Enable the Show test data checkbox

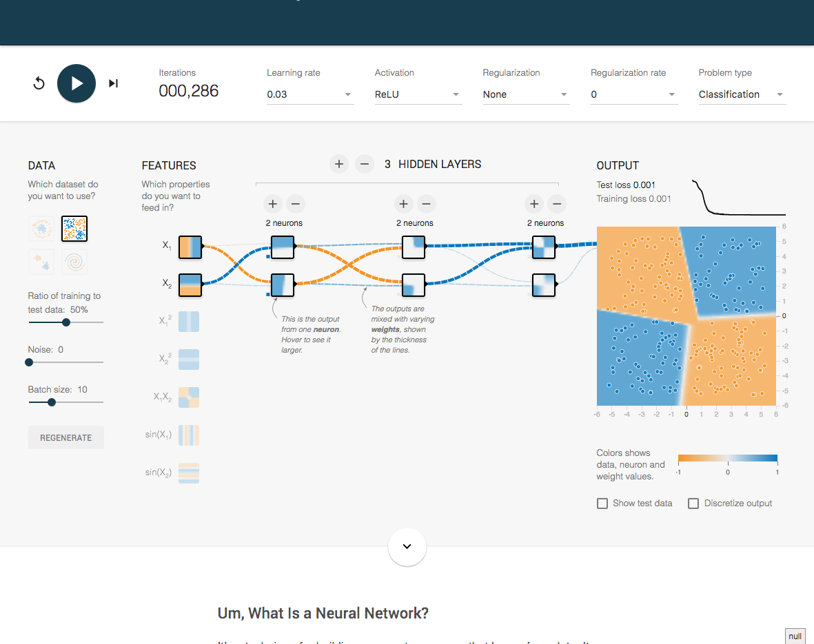click(602, 503)
